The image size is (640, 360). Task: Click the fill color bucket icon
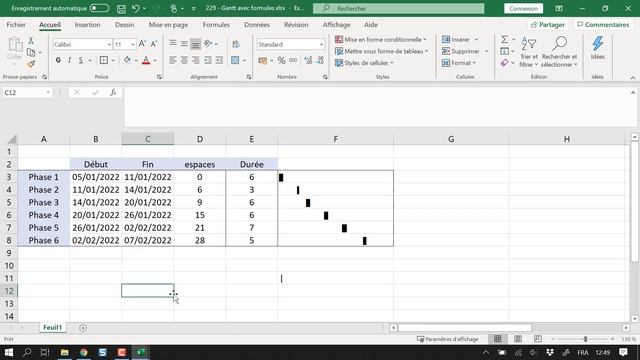point(127,60)
